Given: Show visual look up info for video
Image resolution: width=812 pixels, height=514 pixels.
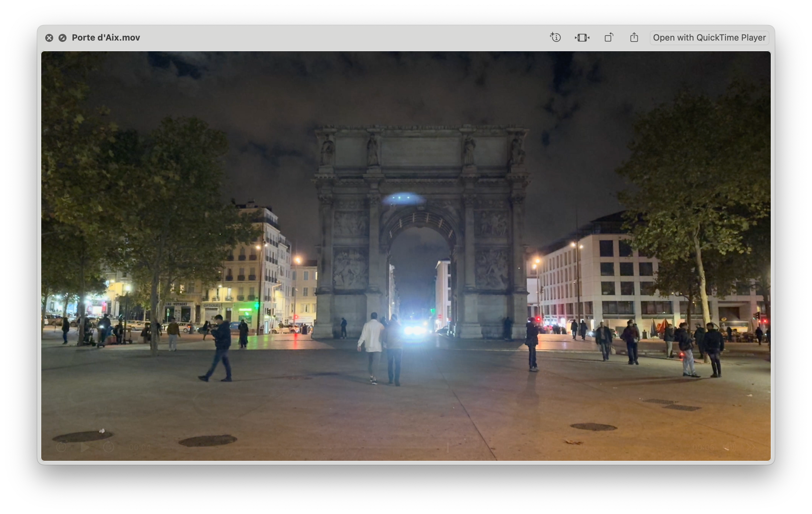Looking at the screenshot, I should pos(555,38).
